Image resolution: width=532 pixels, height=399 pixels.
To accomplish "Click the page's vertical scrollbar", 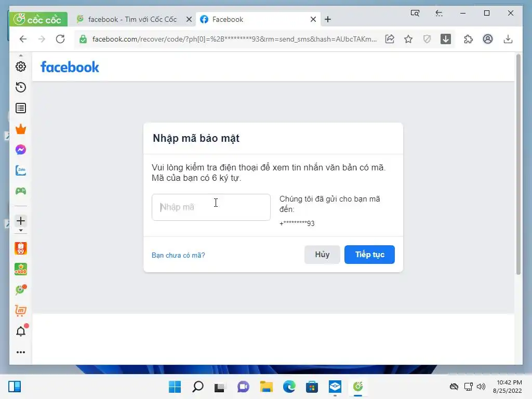I will [518, 165].
